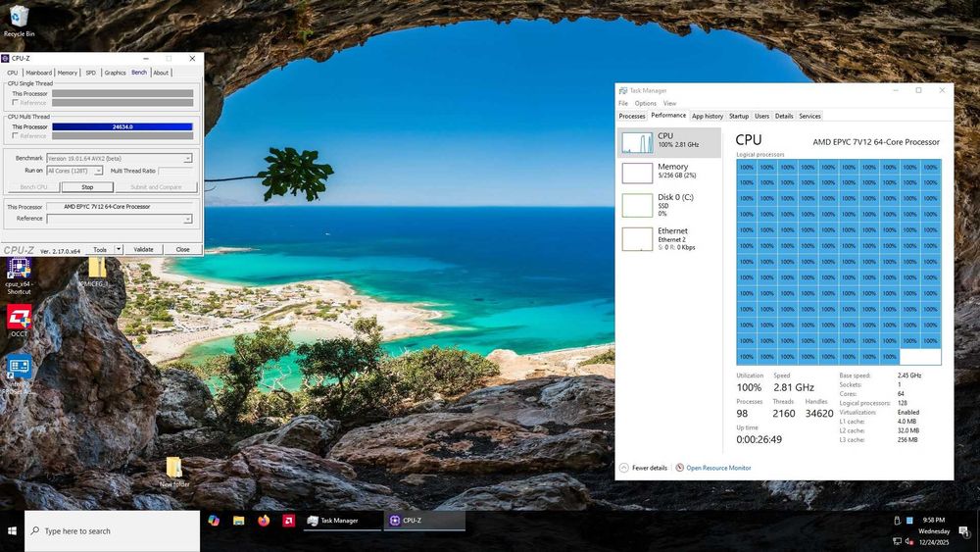
Task: Switch to the Details tab
Action: pos(784,117)
